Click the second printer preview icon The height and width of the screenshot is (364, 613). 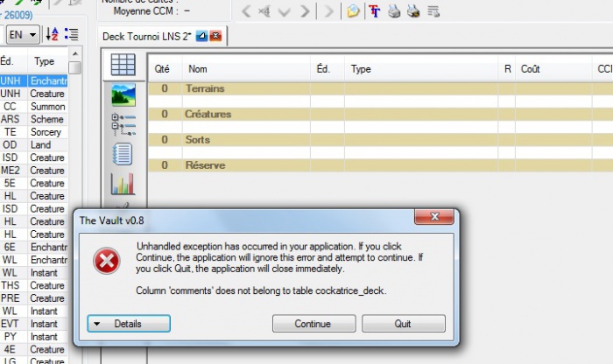coord(413,11)
